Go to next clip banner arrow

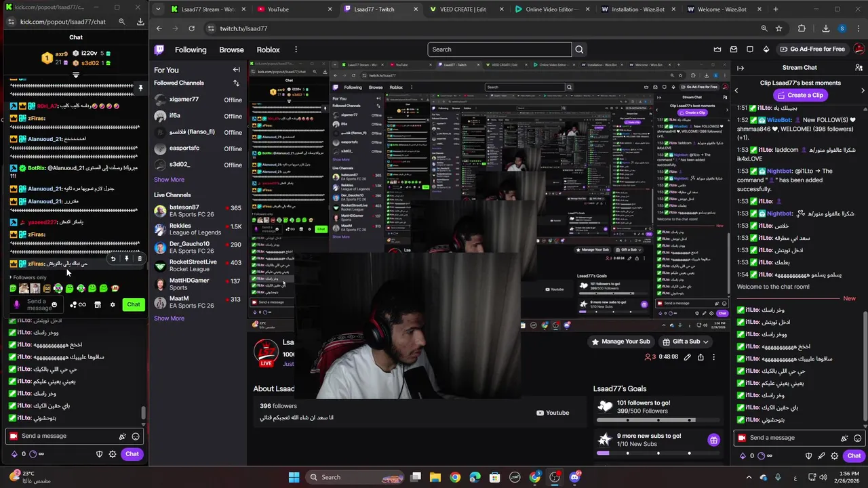pyautogui.click(x=863, y=90)
